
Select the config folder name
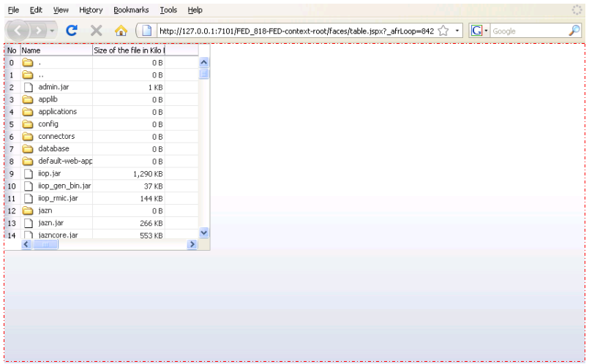48,124
